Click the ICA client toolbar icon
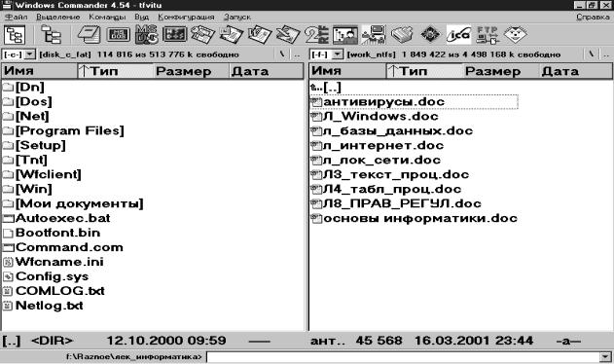Viewport: 614px width, 364px height. point(458,35)
